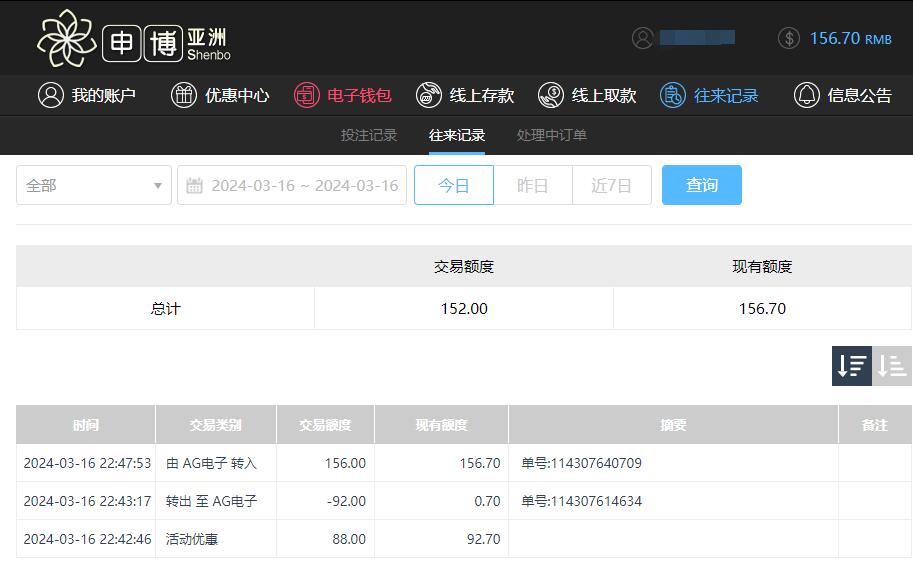Click order number 单号:114307640709
The height and width of the screenshot is (563, 913).
(x=581, y=463)
